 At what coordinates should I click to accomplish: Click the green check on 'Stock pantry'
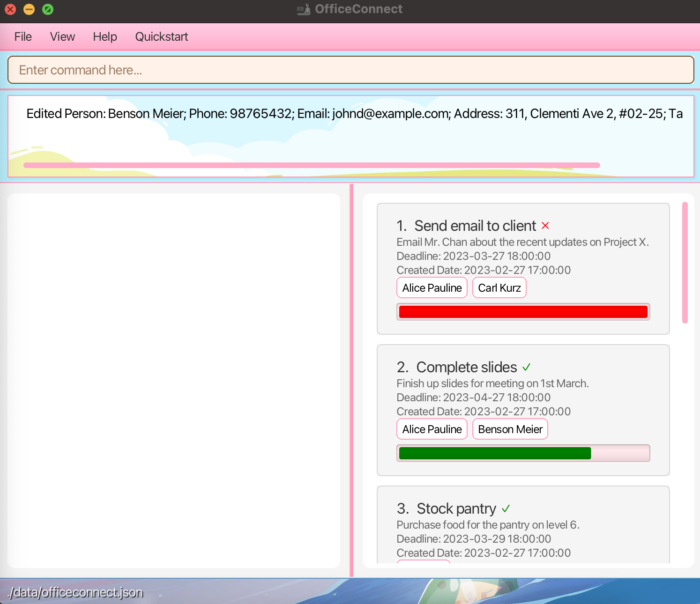click(x=506, y=508)
